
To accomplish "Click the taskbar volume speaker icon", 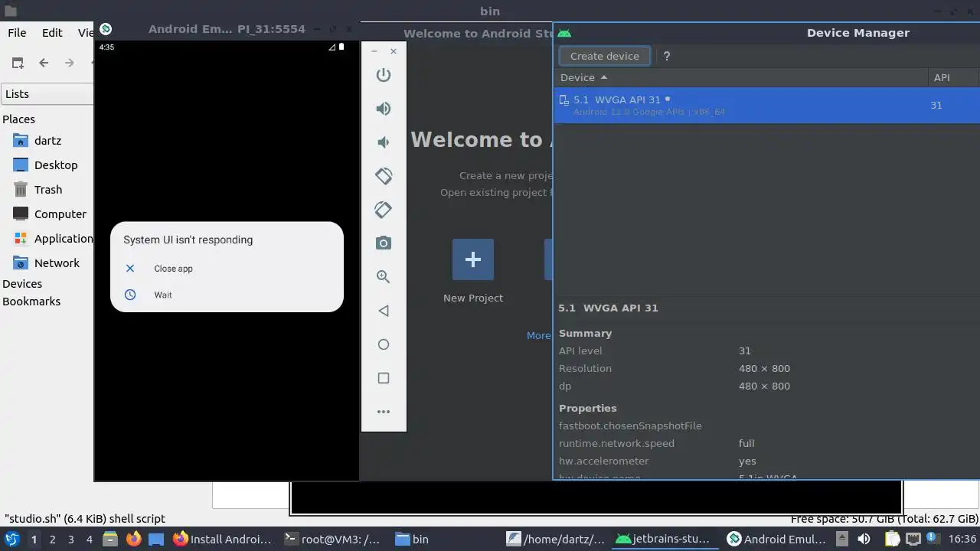I will pos(864,539).
